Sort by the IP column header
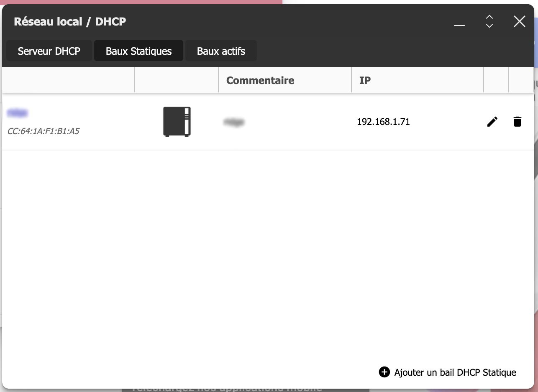Screen dimensions: 538x392 click(x=365, y=80)
